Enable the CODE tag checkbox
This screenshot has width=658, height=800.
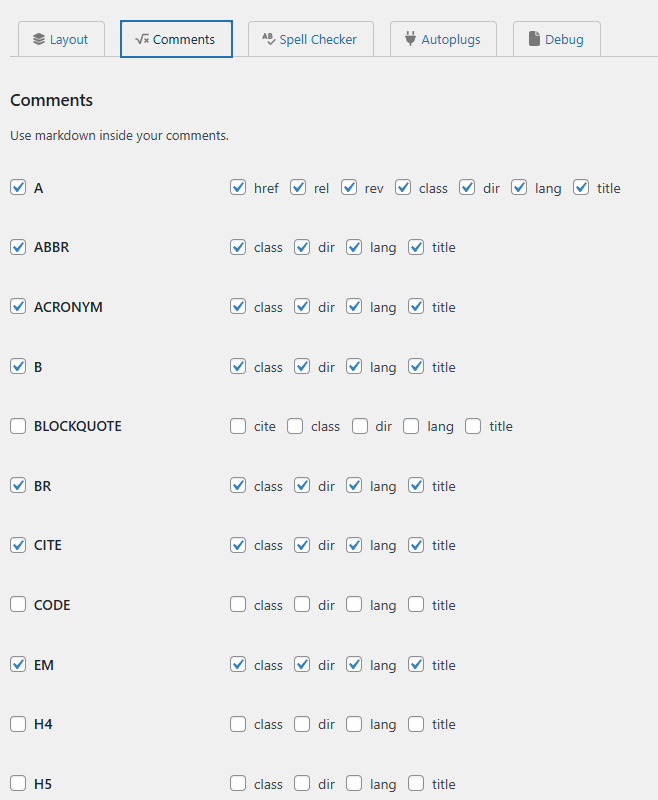pyautogui.click(x=18, y=605)
